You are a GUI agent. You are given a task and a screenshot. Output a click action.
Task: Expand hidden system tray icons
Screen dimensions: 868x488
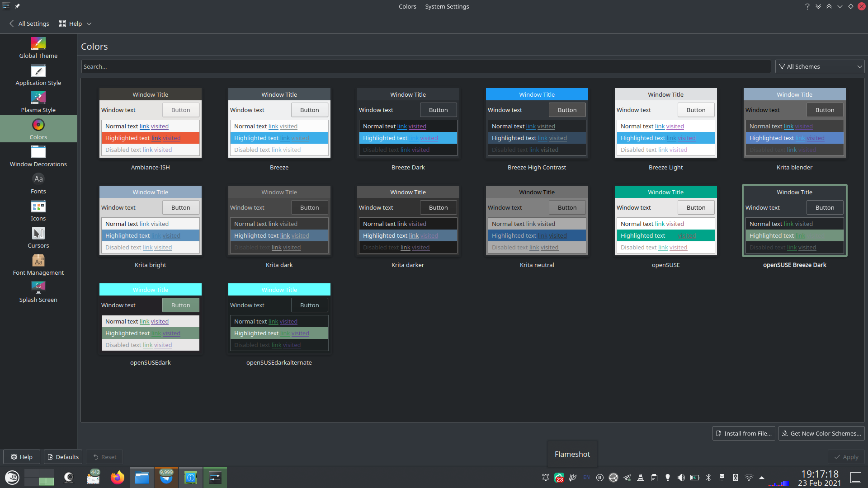click(x=762, y=477)
